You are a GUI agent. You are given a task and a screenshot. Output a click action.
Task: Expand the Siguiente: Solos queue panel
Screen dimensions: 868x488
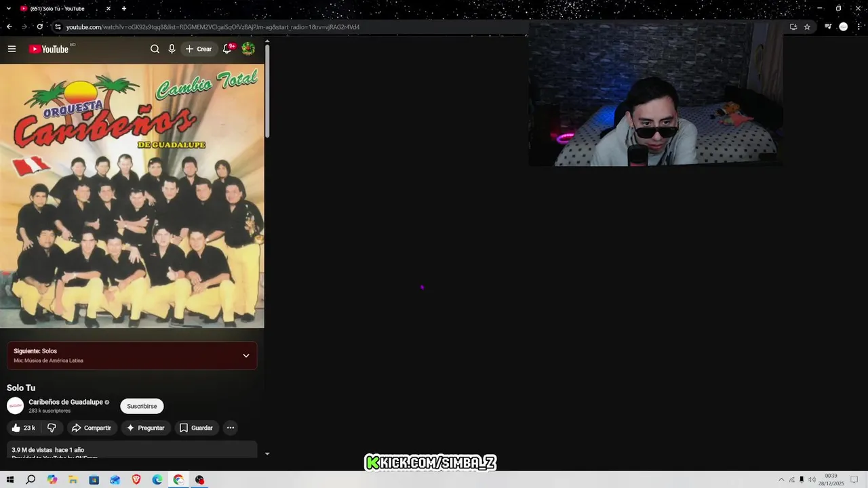(x=246, y=355)
